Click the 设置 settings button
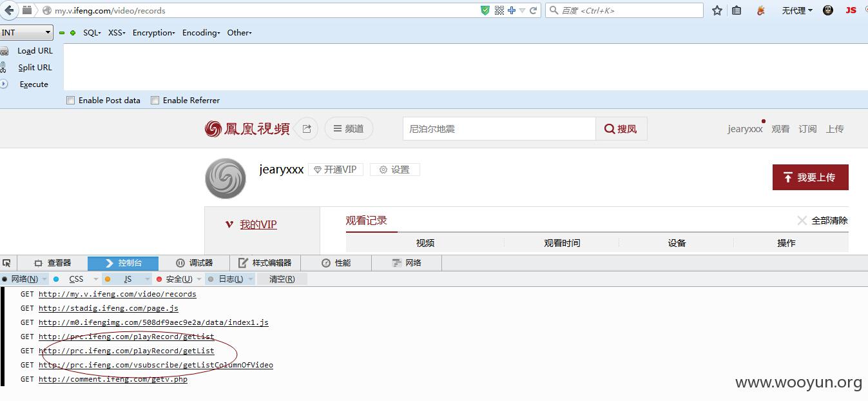Viewport: 868px width, 401px height. (394, 170)
